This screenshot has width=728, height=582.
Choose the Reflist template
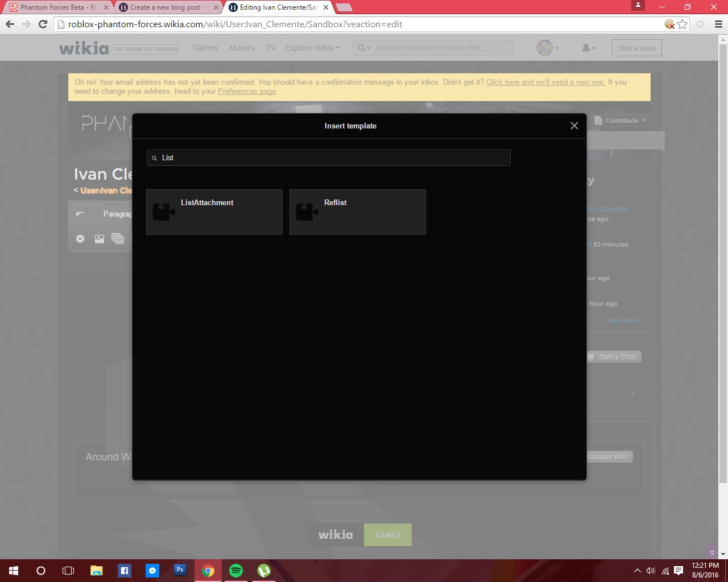click(x=358, y=212)
